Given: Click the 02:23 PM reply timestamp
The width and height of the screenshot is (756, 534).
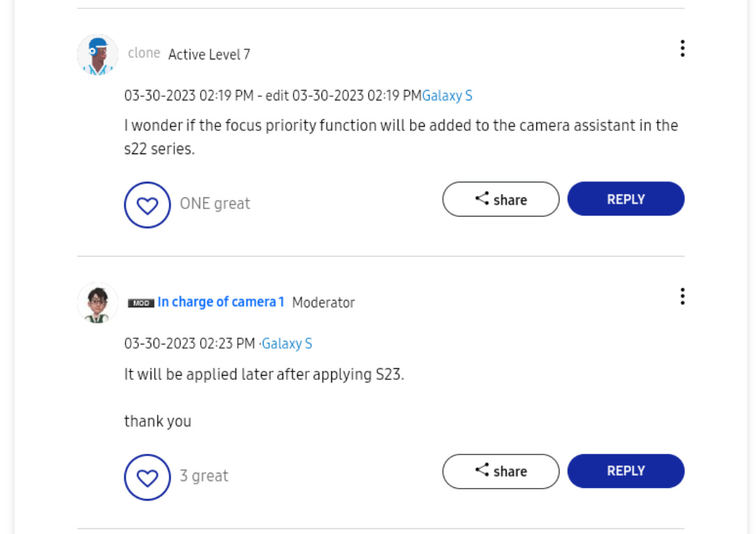Looking at the screenshot, I should pos(190,344).
